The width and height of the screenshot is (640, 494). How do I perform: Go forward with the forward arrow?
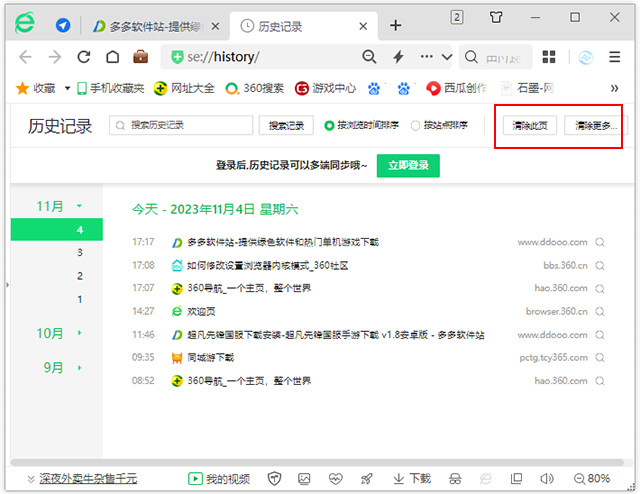[55, 57]
